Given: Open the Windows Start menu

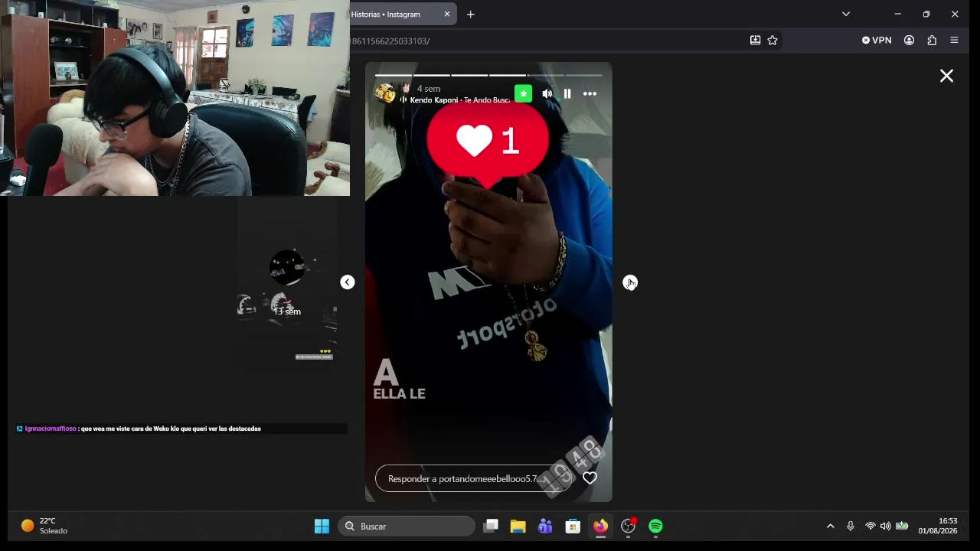Looking at the screenshot, I should tap(322, 526).
